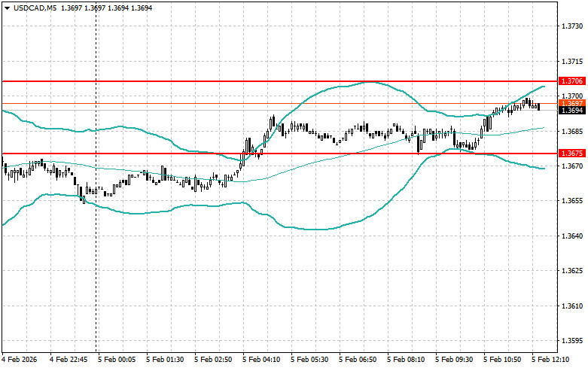Viewport: 588px width, 368px height.
Task: Click the 1.3625 price scale value
Action: [x=572, y=271]
